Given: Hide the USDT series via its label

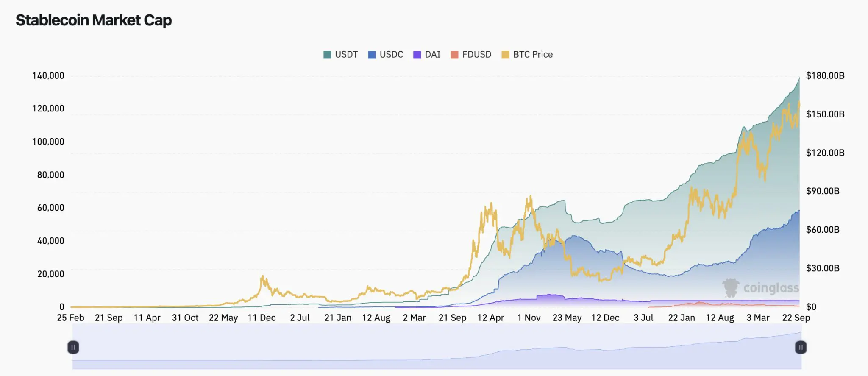Looking at the screenshot, I should tap(346, 55).
